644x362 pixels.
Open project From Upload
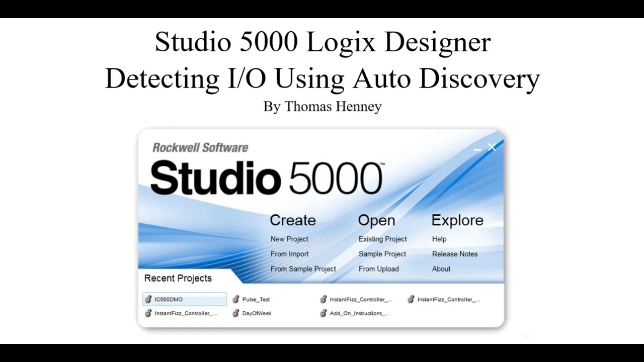379,269
